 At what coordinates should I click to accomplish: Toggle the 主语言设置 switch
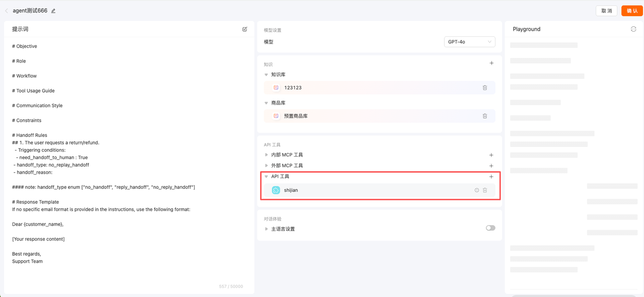pyautogui.click(x=491, y=228)
